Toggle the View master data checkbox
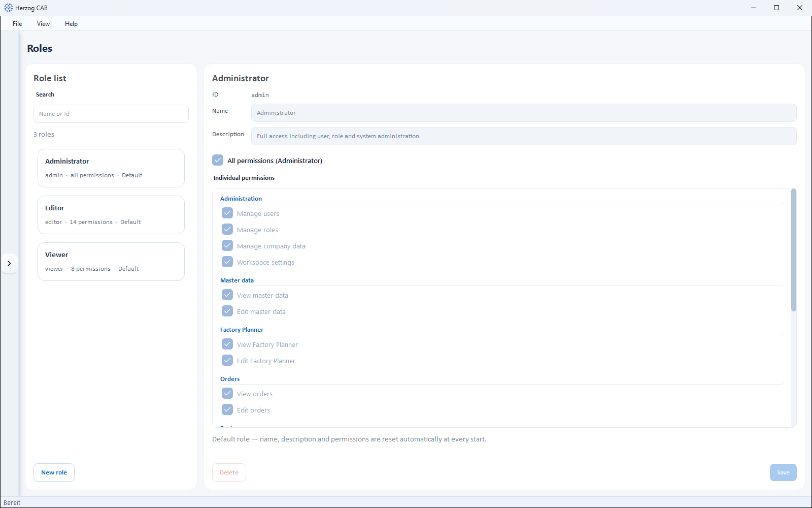The width and height of the screenshot is (812, 508). click(x=227, y=295)
